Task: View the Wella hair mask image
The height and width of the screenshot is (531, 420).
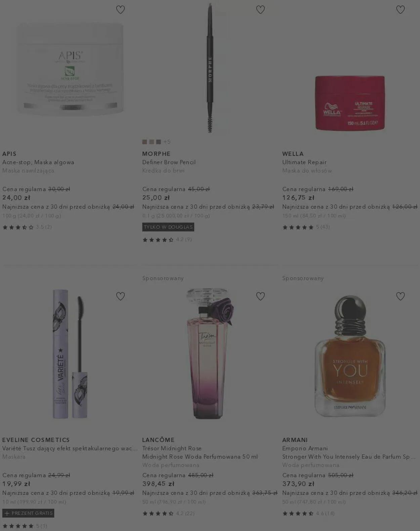Action: [350, 103]
